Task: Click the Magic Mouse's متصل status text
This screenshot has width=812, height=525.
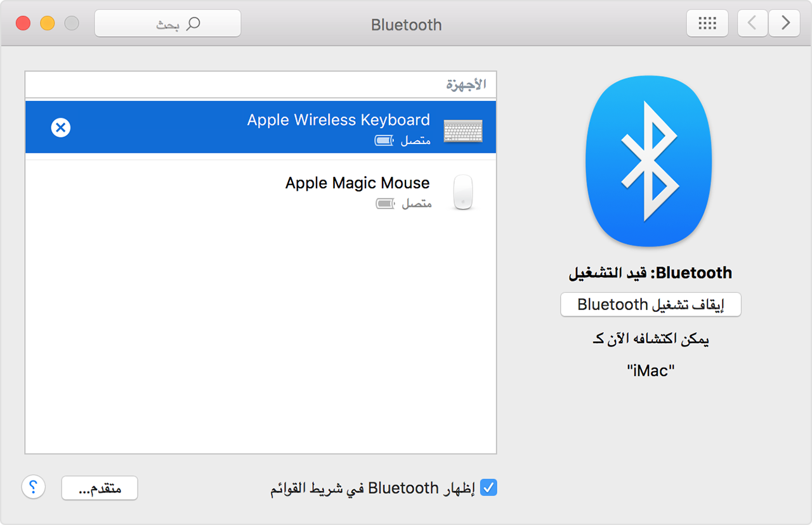Action: pyautogui.click(x=417, y=204)
